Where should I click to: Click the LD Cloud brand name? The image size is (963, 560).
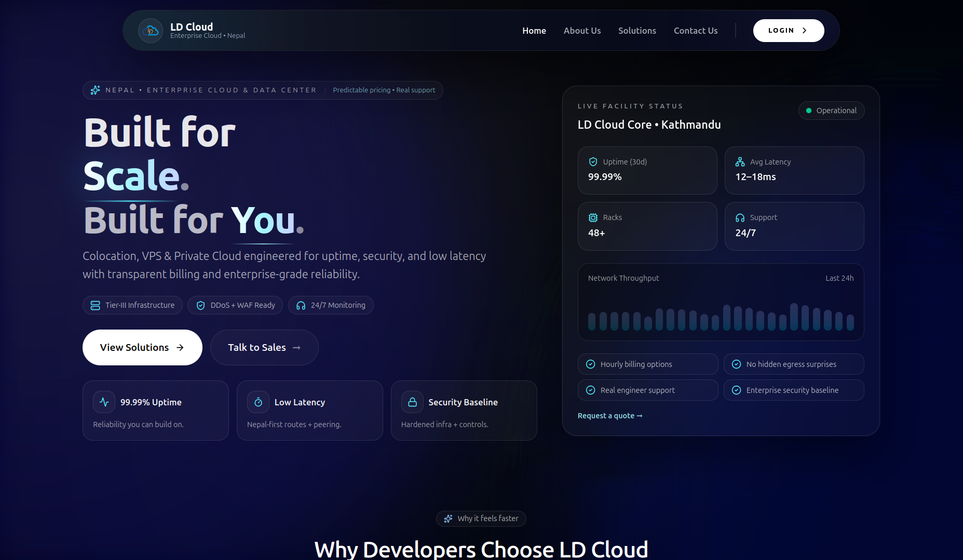pyautogui.click(x=192, y=26)
